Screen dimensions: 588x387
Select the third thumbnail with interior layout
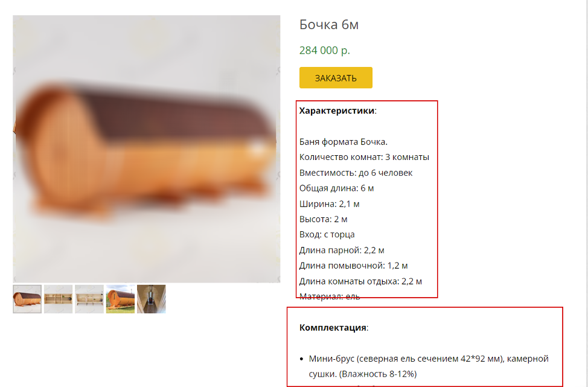tap(89, 299)
